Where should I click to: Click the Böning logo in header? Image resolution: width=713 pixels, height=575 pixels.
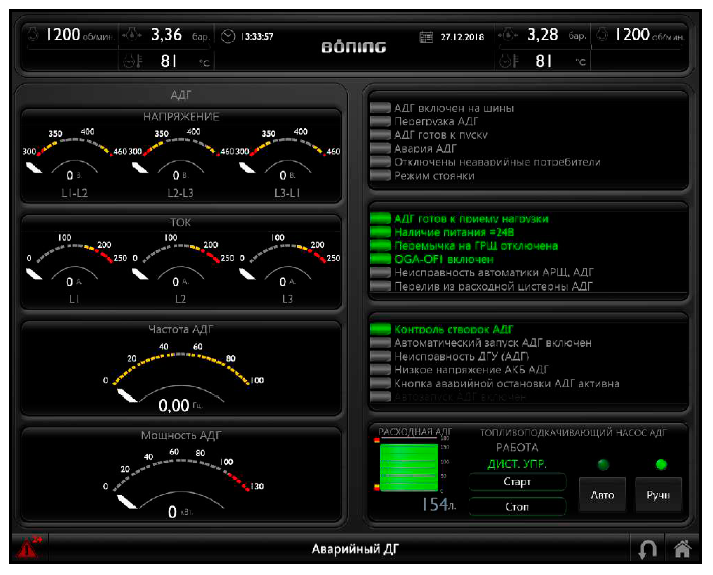(x=353, y=47)
